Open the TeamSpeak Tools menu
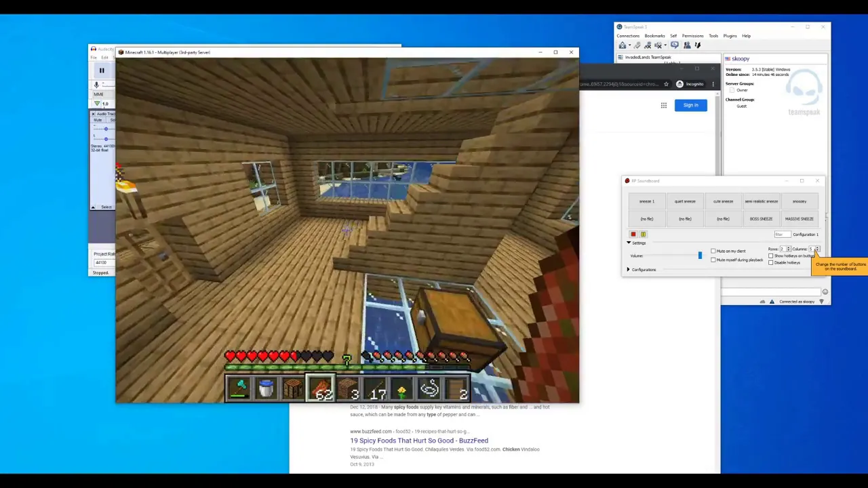This screenshot has width=868, height=488. tap(713, 36)
